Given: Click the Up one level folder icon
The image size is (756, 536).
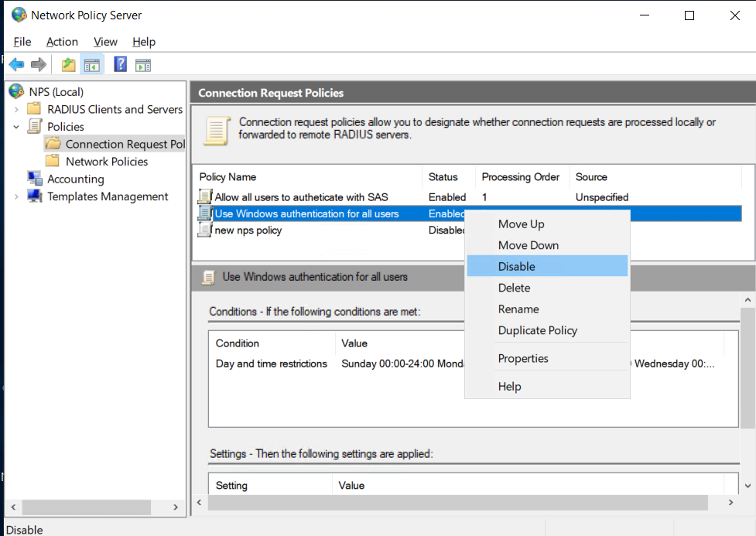Looking at the screenshot, I should point(68,65).
